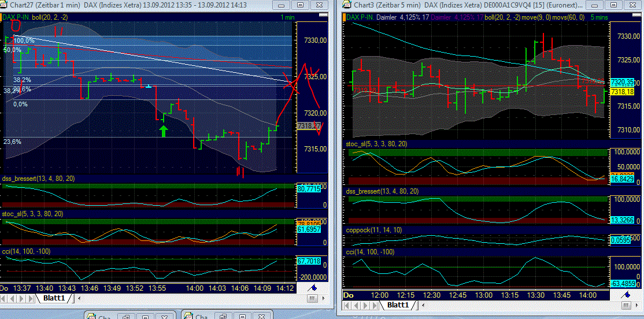Screen dimensions: 644x319
Task: Click the coppock(11, 14, 10) label
Action: coord(374,230)
